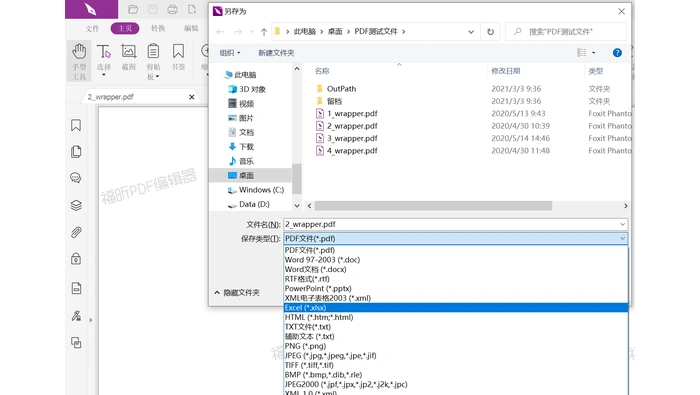Sort by 修改日期 column header
Viewport: 700px width, 395px height.
(505, 71)
